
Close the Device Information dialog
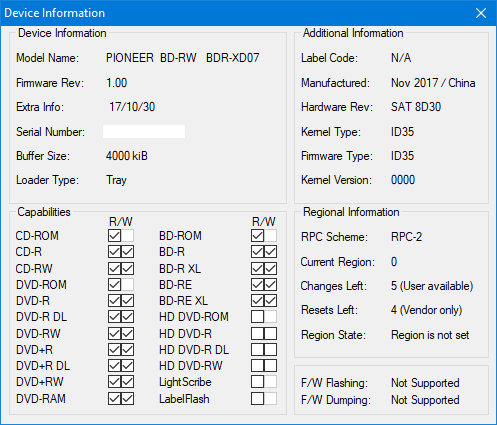(481, 13)
